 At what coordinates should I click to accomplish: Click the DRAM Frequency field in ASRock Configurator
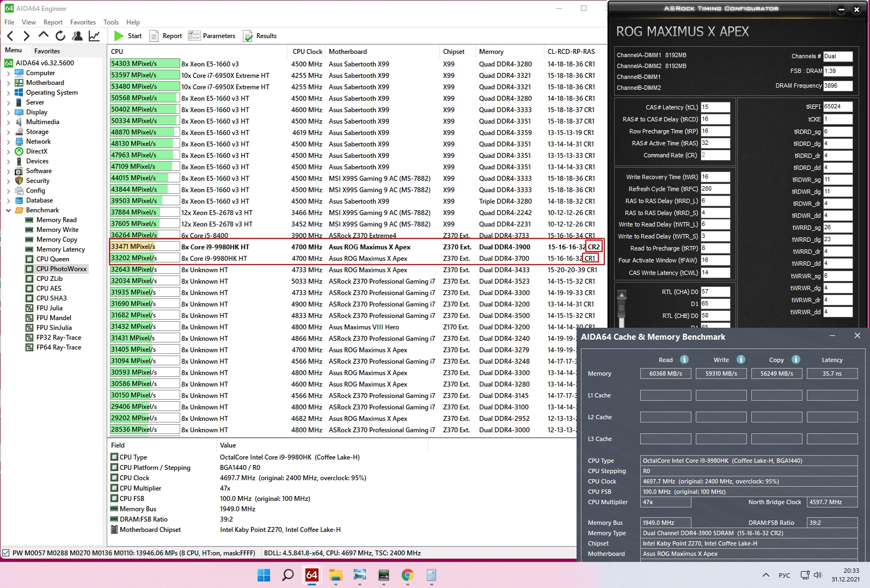coord(837,86)
